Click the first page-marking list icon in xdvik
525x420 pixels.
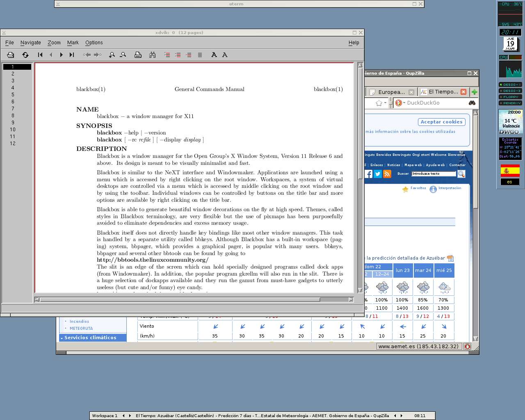coord(167,55)
